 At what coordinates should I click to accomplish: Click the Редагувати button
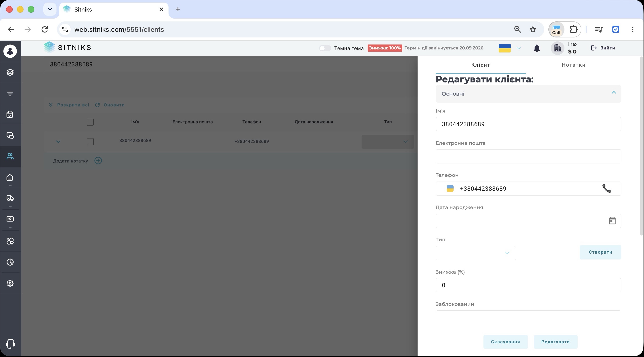[555, 342]
